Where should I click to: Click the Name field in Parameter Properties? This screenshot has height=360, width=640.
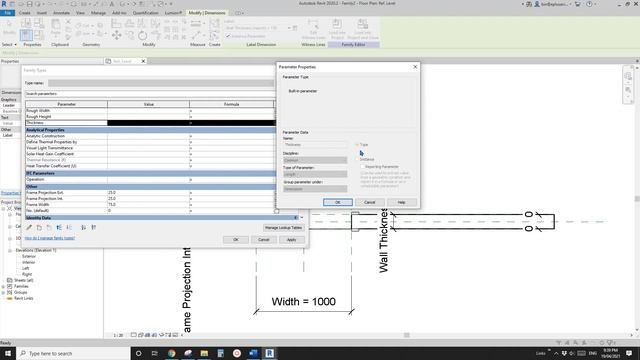click(315, 144)
